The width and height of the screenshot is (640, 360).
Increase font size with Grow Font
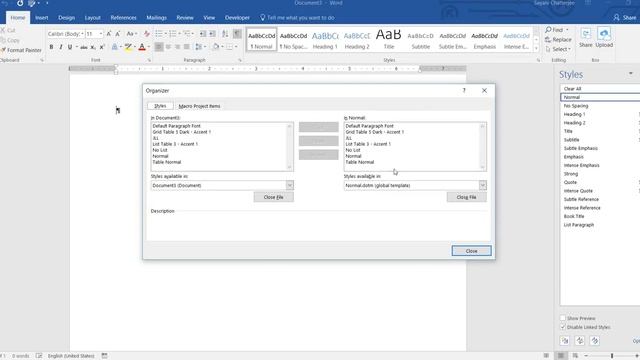click(x=109, y=34)
